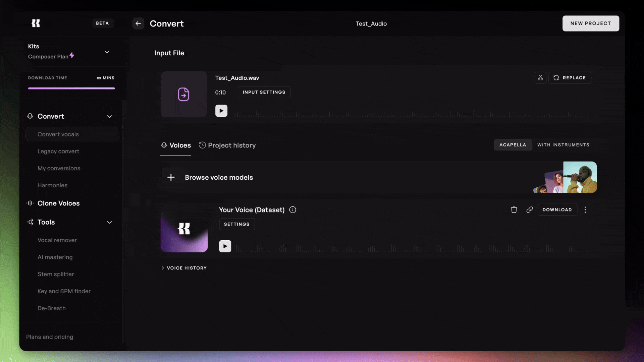Click the scissors trim icon
644x362 pixels.
pyautogui.click(x=540, y=78)
